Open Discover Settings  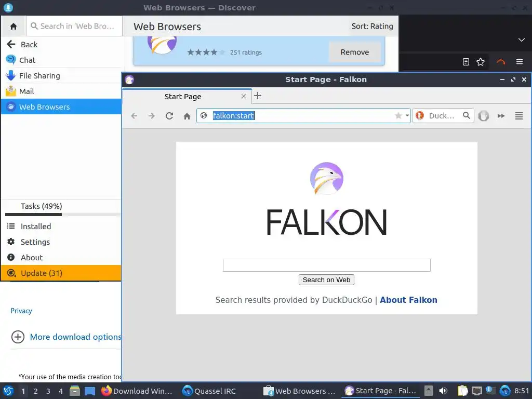coord(61,242)
